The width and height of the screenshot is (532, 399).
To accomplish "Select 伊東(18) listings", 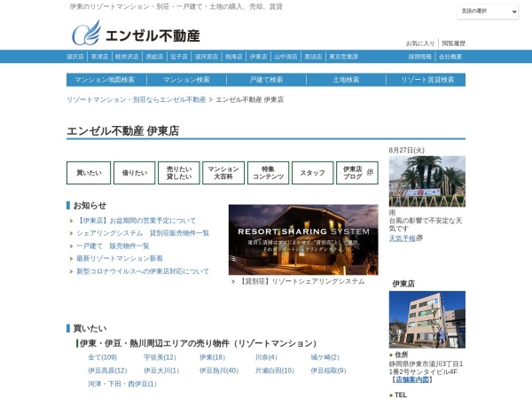I will pos(212,357).
